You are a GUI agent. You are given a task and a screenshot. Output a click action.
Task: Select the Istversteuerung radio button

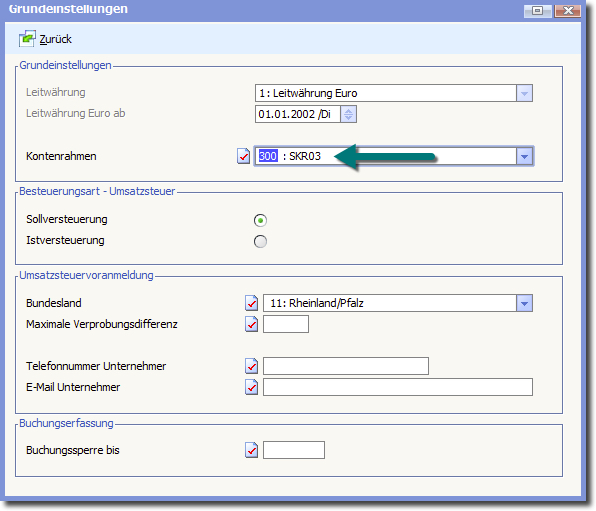tap(260, 241)
